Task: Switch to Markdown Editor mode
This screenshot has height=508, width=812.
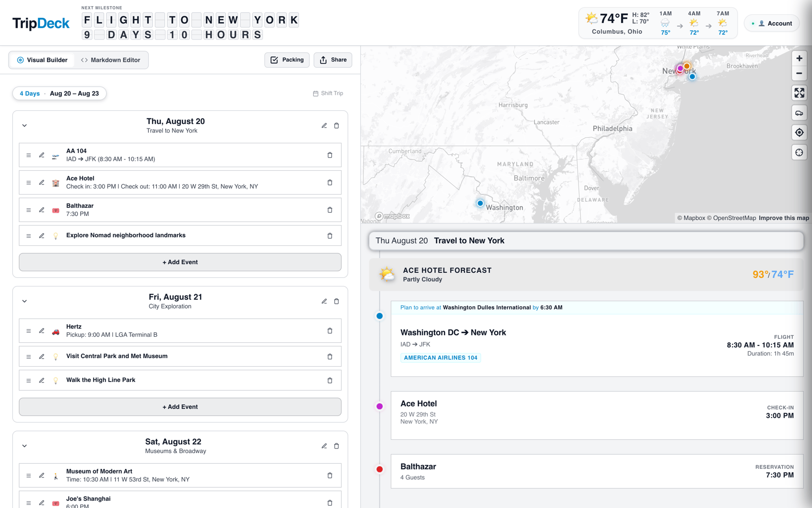Action: pyautogui.click(x=111, y=60)
